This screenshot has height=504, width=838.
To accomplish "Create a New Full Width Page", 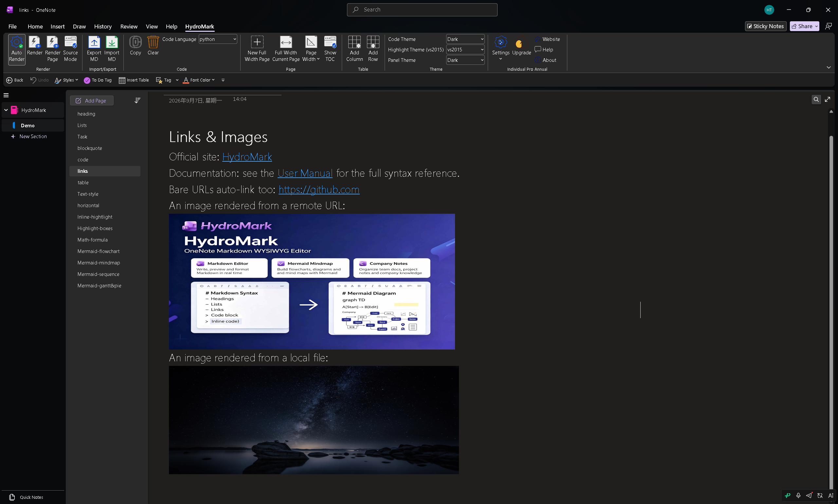I will coord(257,49).
